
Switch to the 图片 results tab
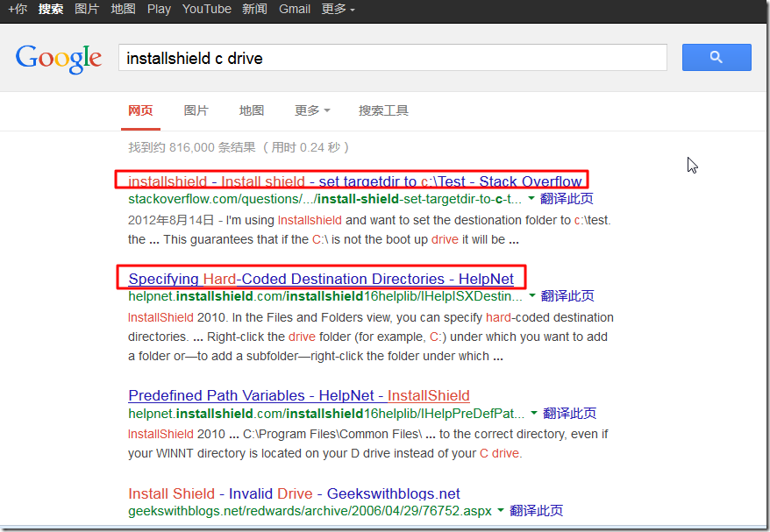coord(196,110)
